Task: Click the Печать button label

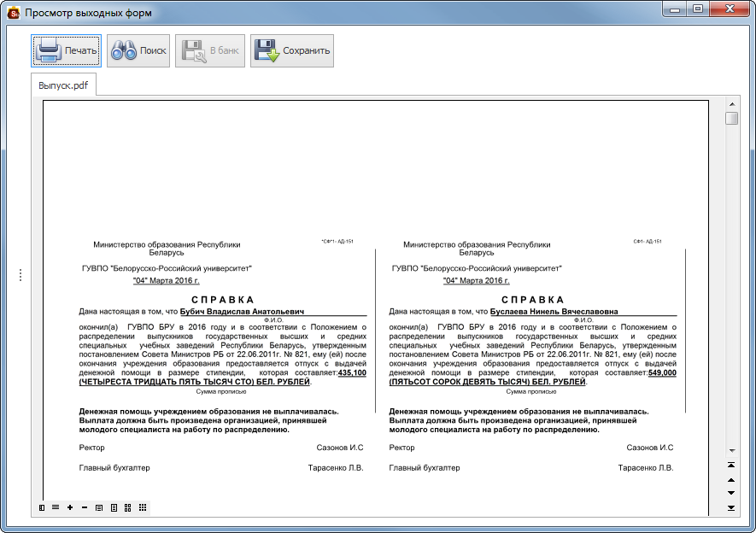Action: pyautogui.click(x=80, y=50)
